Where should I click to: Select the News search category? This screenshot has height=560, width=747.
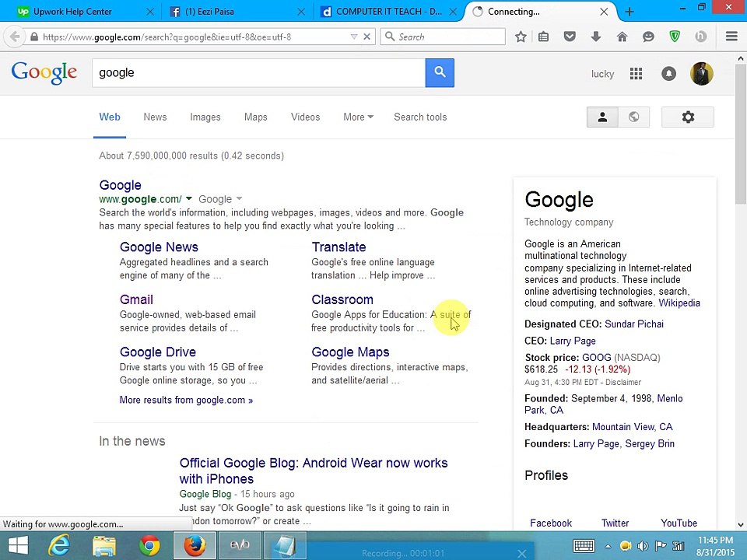point(156,117)
